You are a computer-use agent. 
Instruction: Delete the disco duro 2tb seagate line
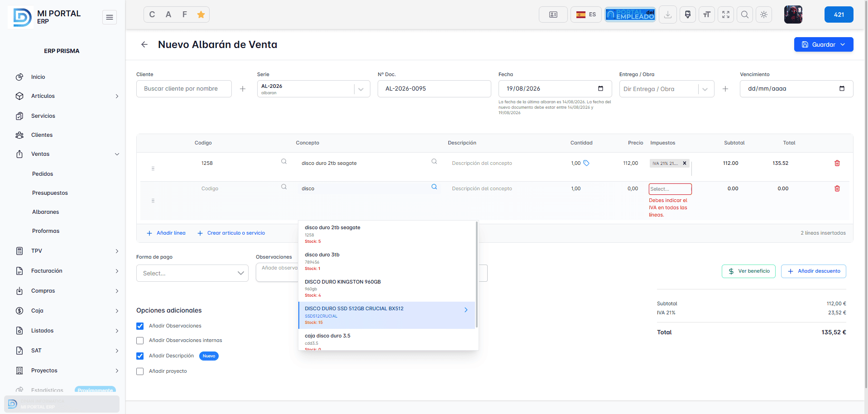pos(837,163)
